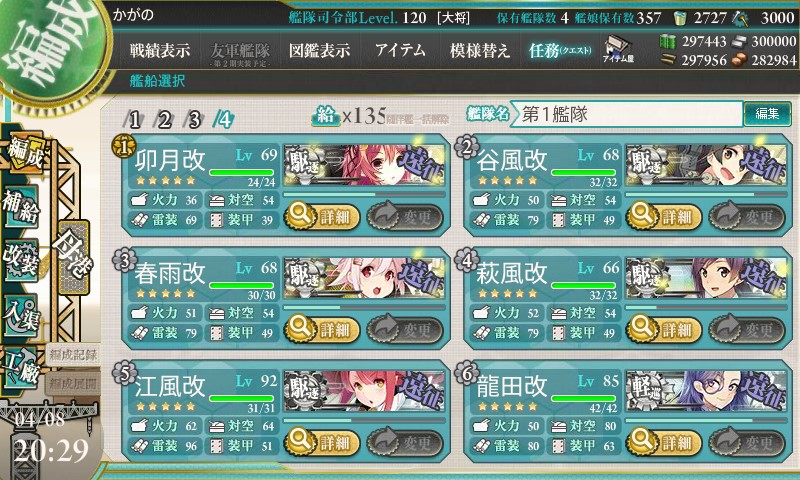Click 変更 to change 龍田改

point(747,442)
